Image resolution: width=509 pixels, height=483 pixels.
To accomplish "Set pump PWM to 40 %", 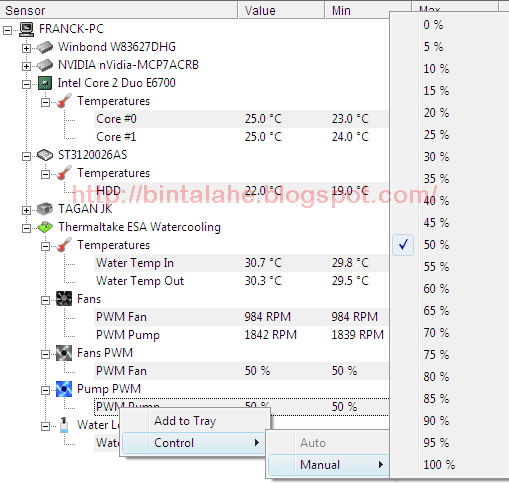I will [449, 201].
